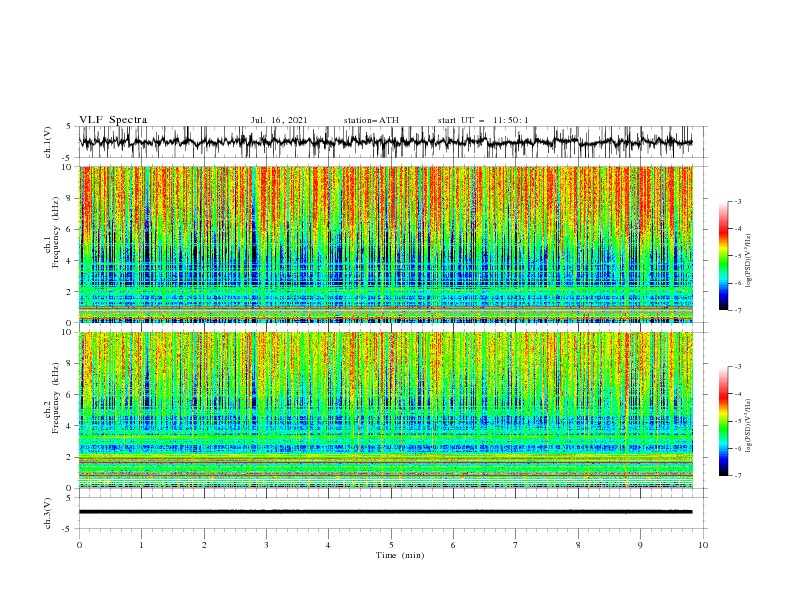Click the ch.2 colorbar "log(PSD)(V²/Hz)" label
Image resolution: width=792 pixels, height=612 pixels.
749,426
